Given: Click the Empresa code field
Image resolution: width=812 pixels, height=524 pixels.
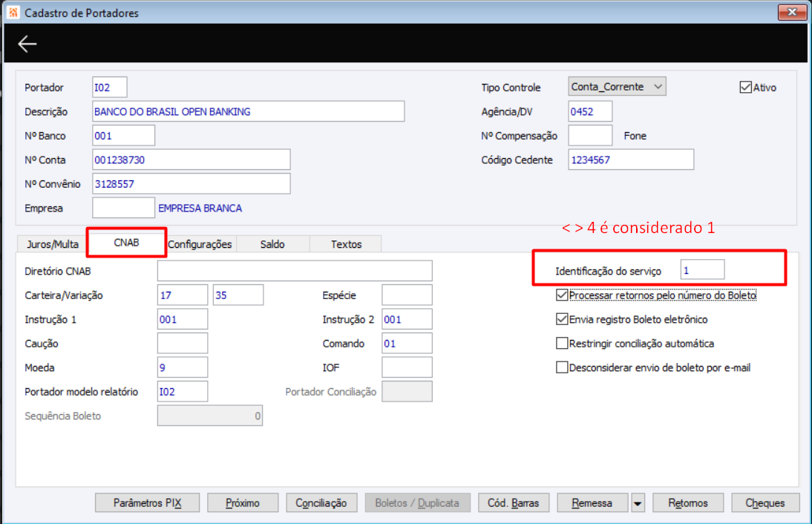Looking at the screenshot, I should coord(123,208).
